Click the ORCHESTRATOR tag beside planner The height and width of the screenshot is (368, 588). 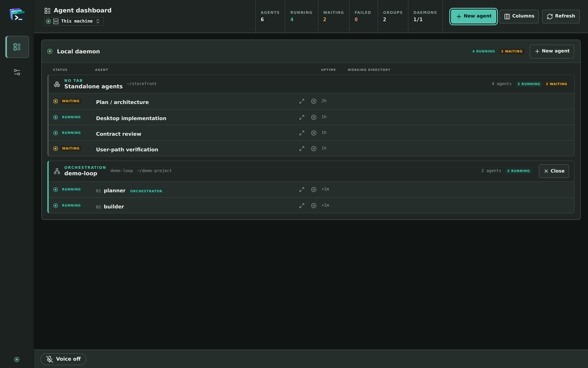tap(146, 191)
